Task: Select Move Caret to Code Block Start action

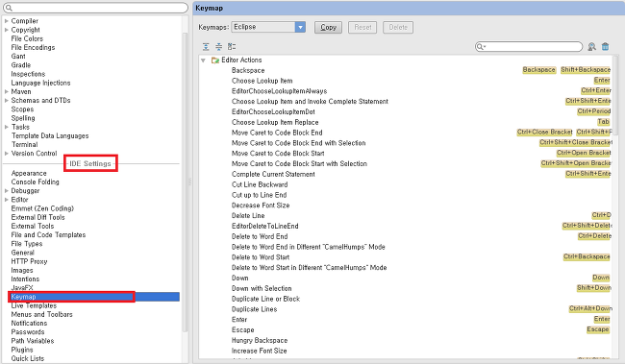Action: (x=407, y=154)
